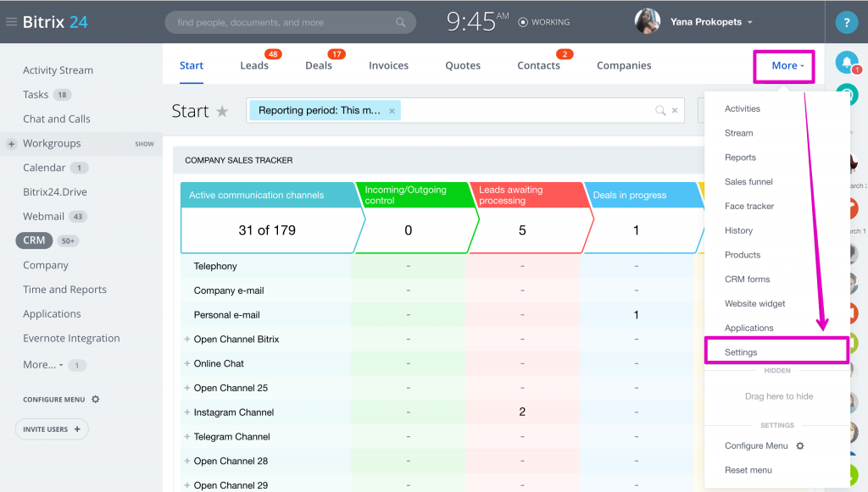
Task: Open the Quotes tab
Action: [463, 65]
